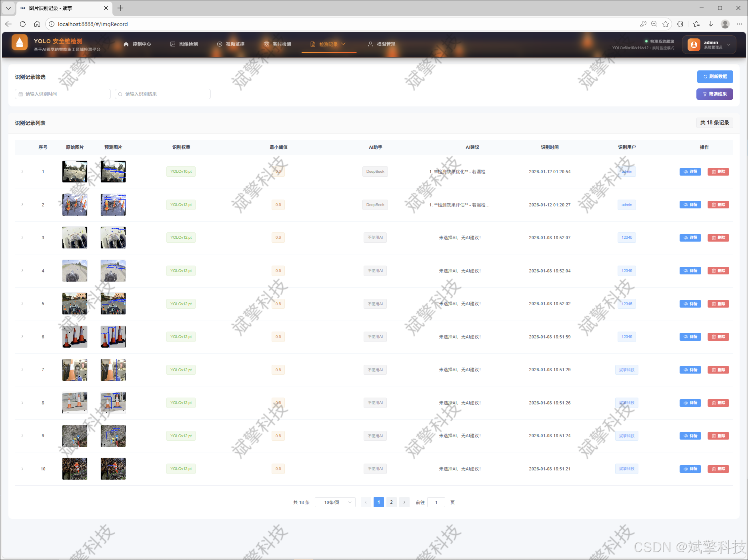Click the DeepSeek tag in row 2
748x560 pixels.
click(375, 205)
